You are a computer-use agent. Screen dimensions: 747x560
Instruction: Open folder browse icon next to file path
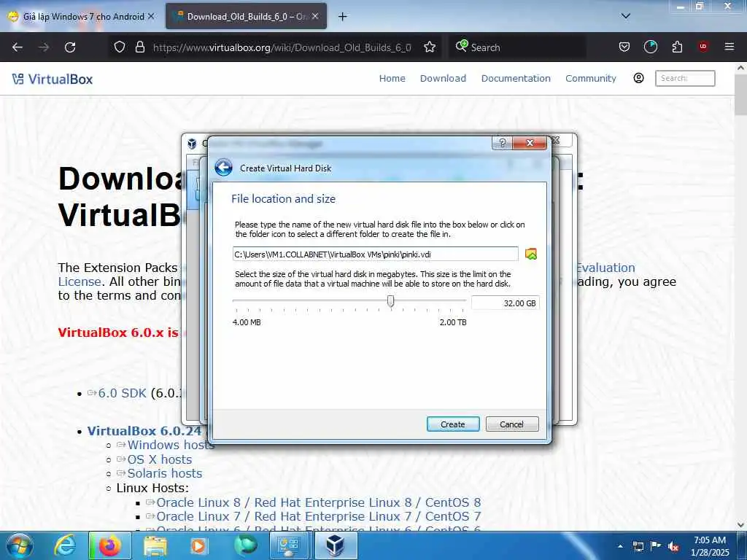pos(531,254)
